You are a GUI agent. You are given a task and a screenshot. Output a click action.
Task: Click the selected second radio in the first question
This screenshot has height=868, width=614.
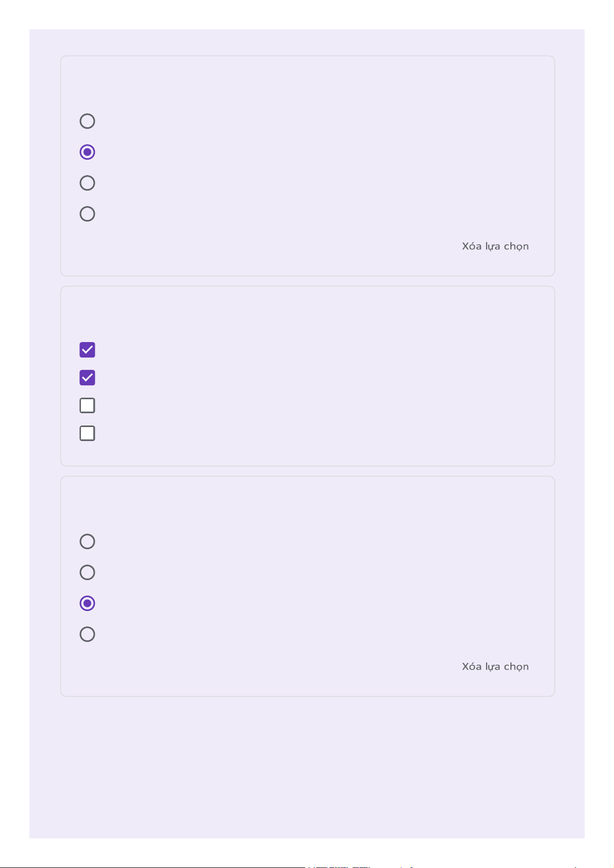pyautogui.click(x=87, y=152)
